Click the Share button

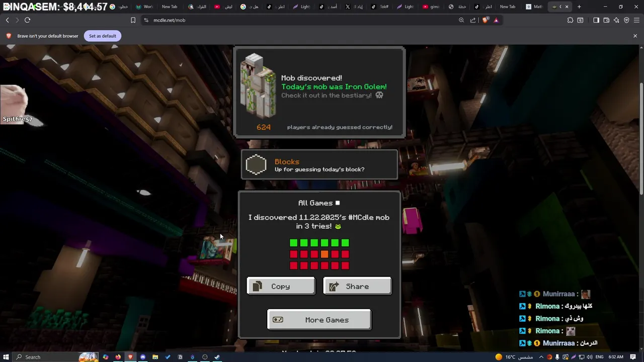pos(357,286)
